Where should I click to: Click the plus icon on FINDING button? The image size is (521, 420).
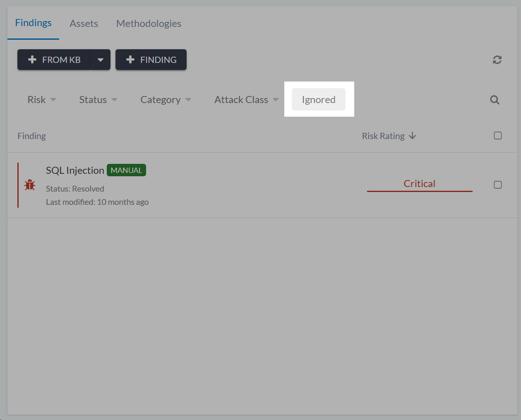[x=130, y=60]
